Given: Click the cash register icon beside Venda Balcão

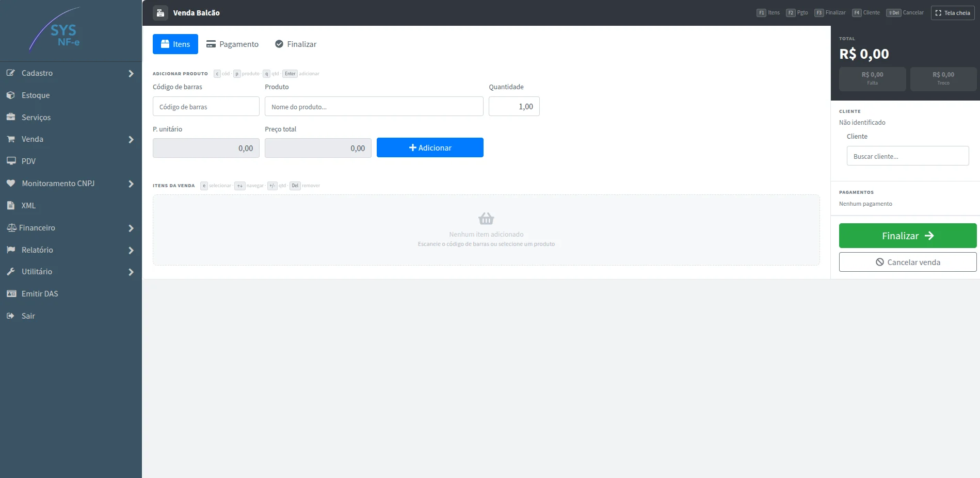Looking at the screenshot, I should point(160,13).
